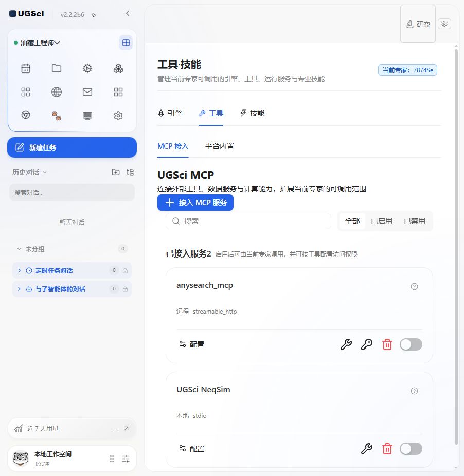Image resolution: width=464 pixels, height=476 pixels.
Task: Click the streamable_http label
Action: [x=215, y=312]
